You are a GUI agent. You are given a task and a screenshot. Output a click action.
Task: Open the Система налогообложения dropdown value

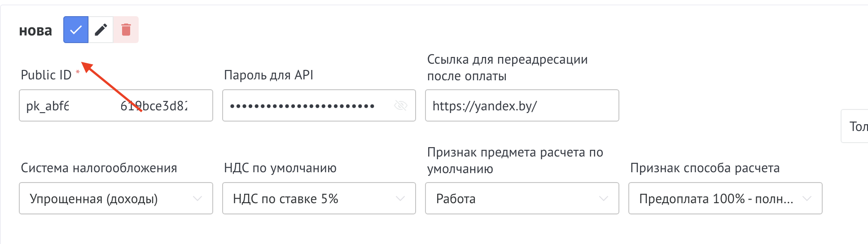point(94,199)
